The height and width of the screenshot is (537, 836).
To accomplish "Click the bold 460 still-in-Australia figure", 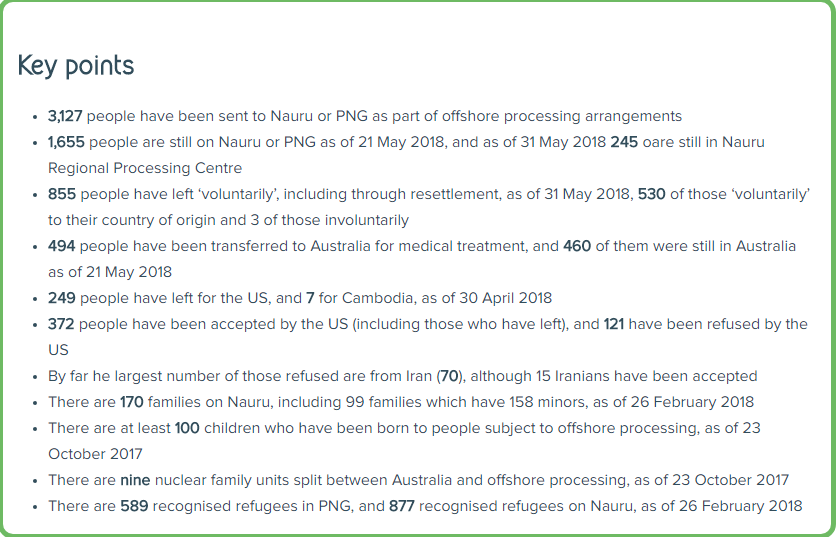I will [x=577, y=246].
